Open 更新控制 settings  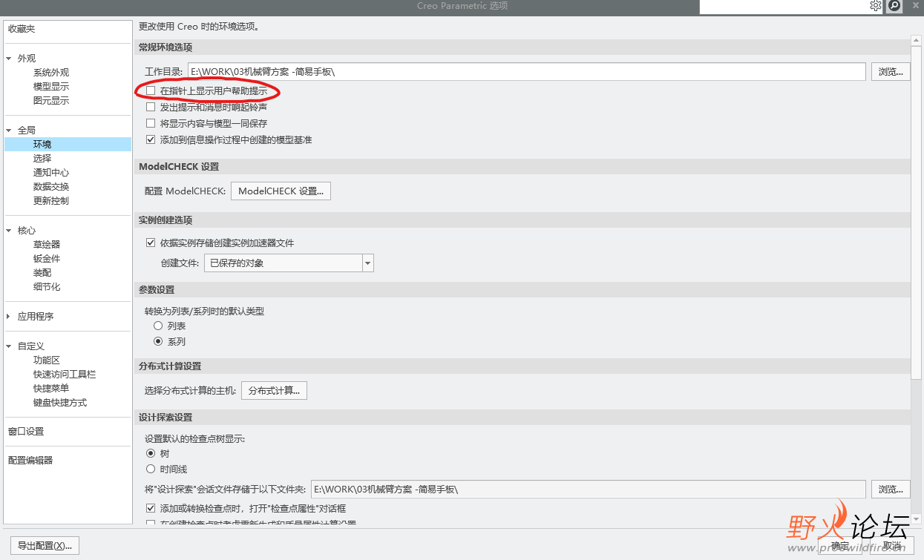tap(51, 201)
